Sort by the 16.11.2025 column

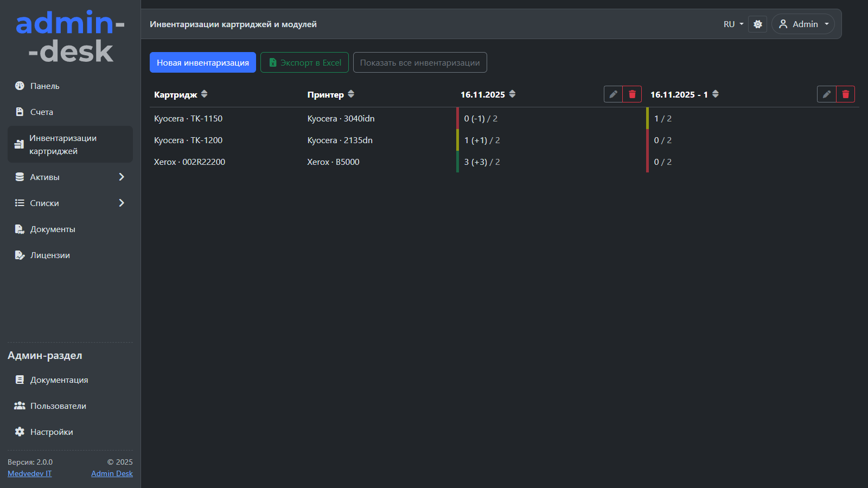click(512, 94)
